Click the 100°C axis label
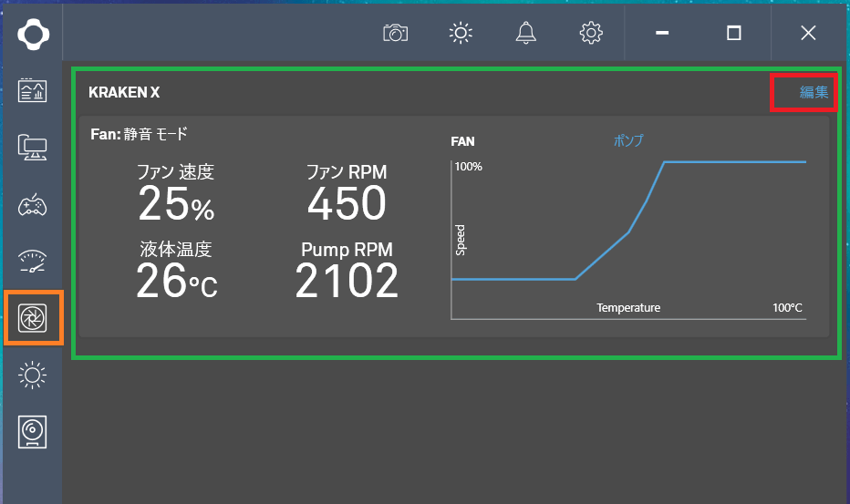The height and width of the screenshot is (504, 850). pos(787,308)
